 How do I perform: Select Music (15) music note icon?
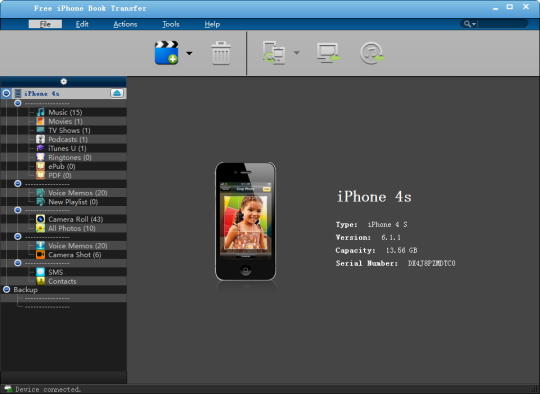40,112
